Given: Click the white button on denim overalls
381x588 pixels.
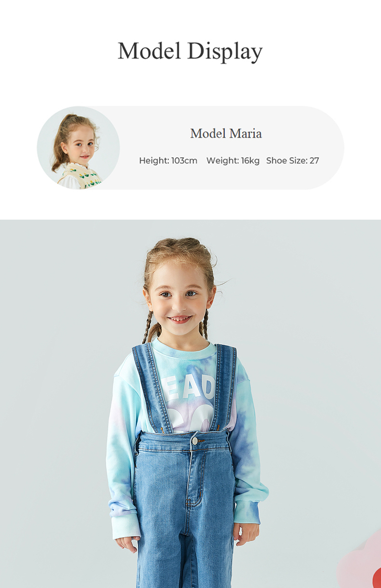Looking at the screenshot, I should point(195,441).
